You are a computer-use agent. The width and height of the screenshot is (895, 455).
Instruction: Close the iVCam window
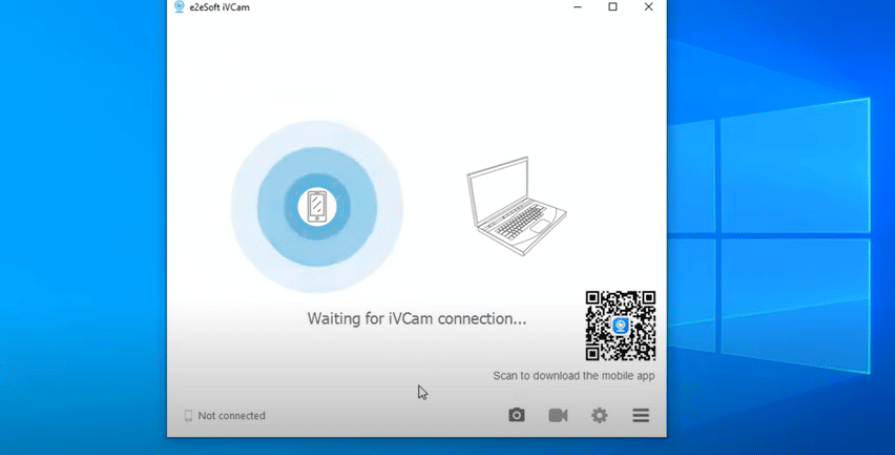pyautogui.click(x=648, y=7)
